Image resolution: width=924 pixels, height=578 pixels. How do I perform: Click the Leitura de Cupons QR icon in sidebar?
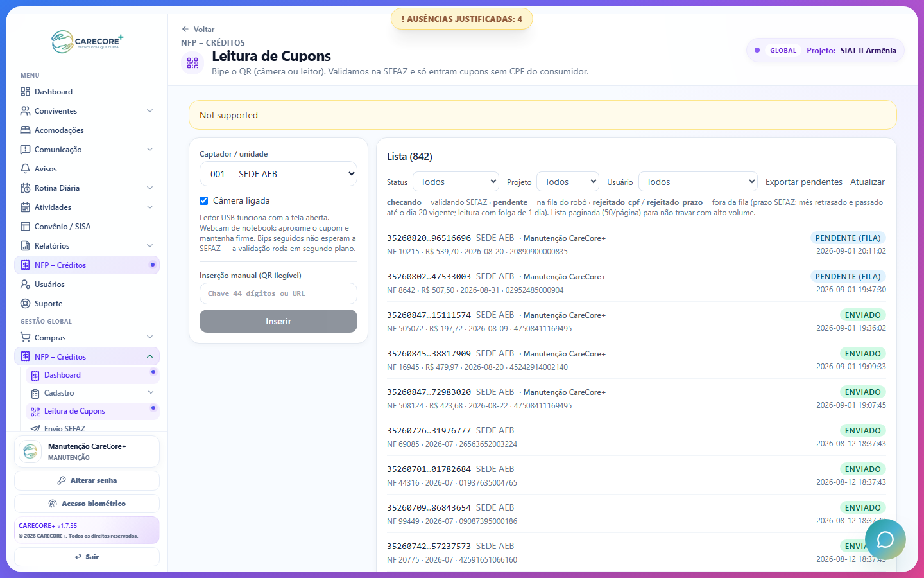(35, 411)
